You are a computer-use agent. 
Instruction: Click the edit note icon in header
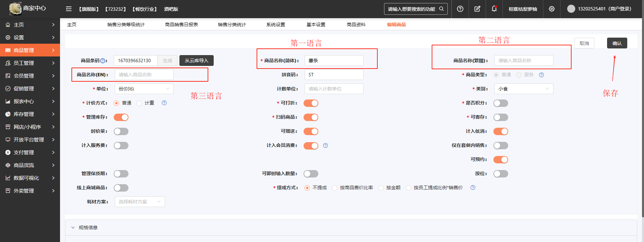click(x=477, y=9)
